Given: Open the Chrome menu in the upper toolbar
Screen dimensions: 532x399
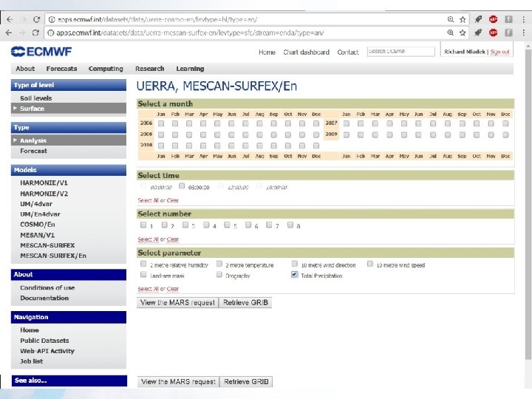Looking at the screenshot, I should (524, 20).
